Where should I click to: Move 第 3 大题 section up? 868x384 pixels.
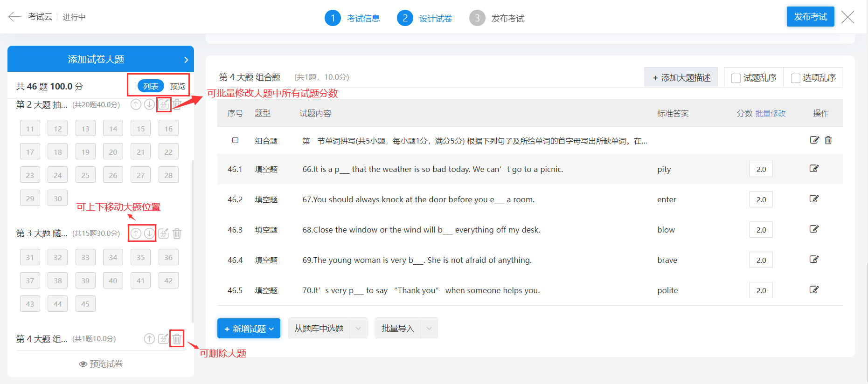tap(136, 233)
